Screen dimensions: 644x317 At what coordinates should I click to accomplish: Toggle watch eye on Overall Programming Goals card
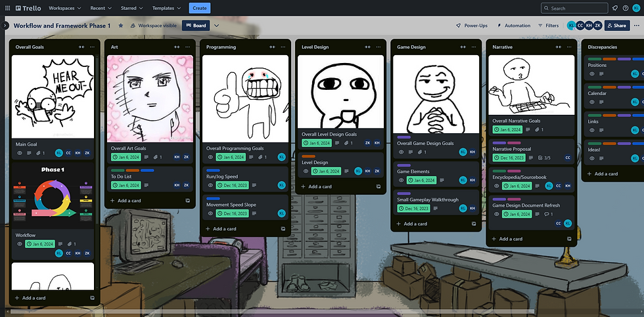pyautogui.click(x=211, y=157)
